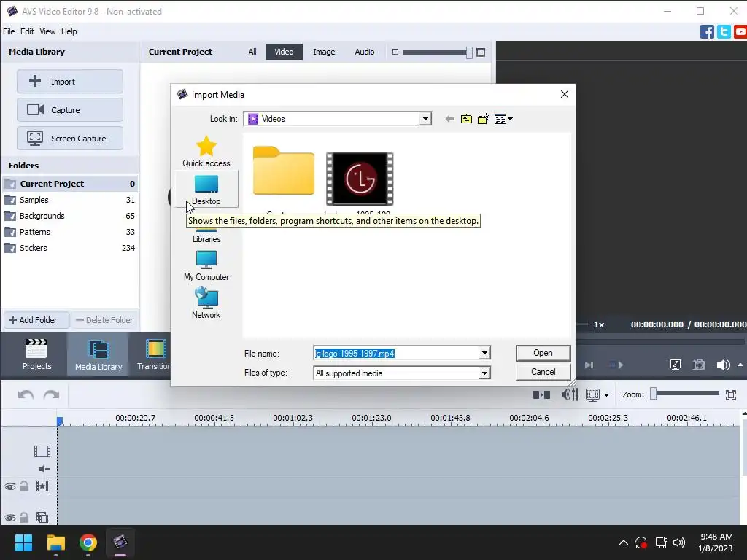Open the View menu

pyautogui.click(x=47, y=31)
